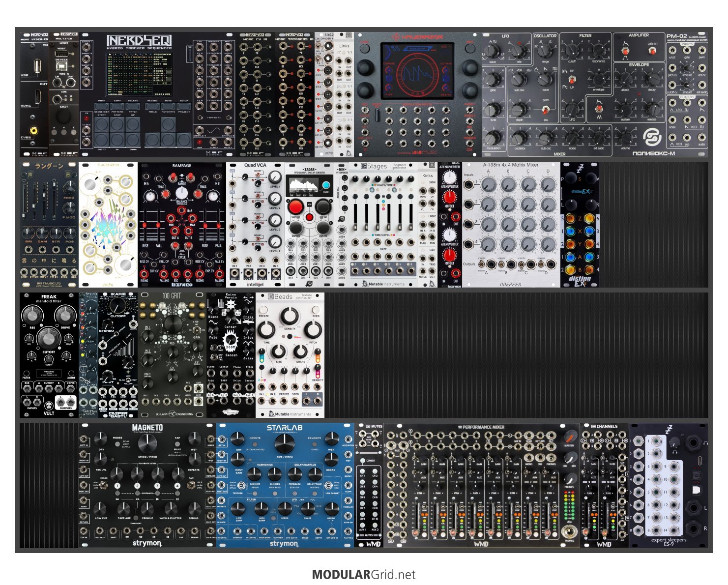Turn the orange MASTER knob on Performance Mixer
Screen dimensions: 728x585
570,437
